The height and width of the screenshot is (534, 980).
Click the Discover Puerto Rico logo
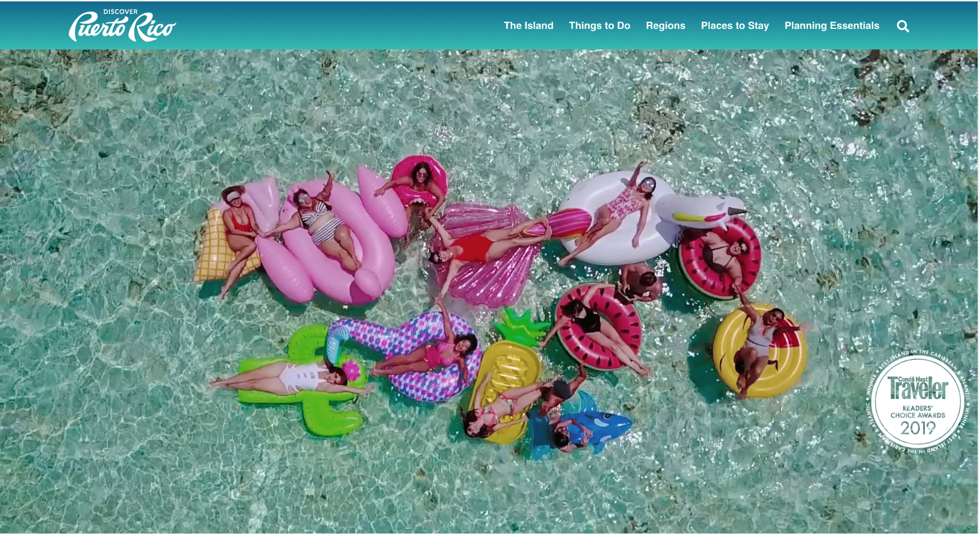122,25
